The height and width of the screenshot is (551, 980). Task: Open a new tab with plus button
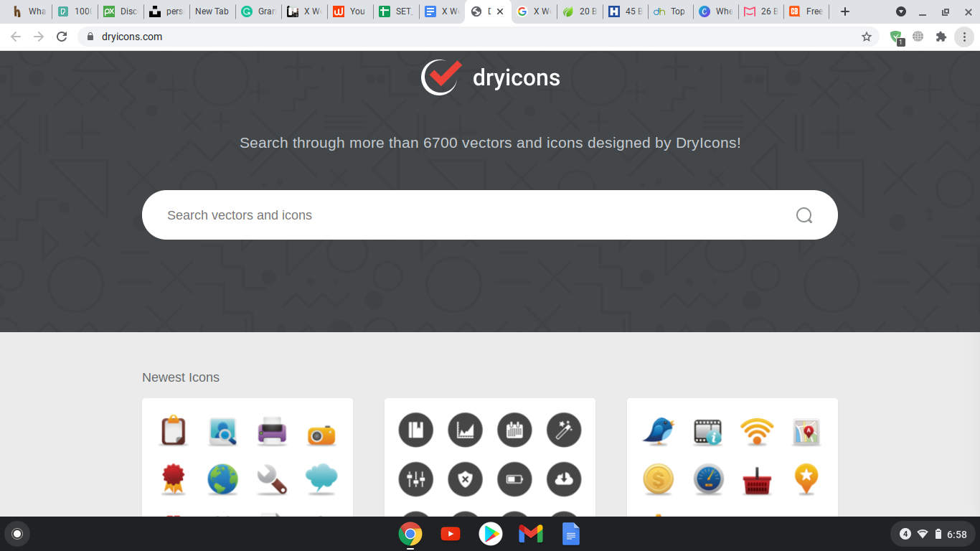tap(845, 11)
